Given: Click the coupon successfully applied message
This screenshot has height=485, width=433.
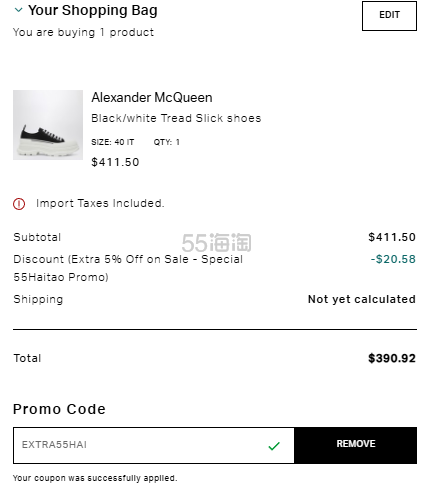Looking at the screenshot, I should point(95,478).
